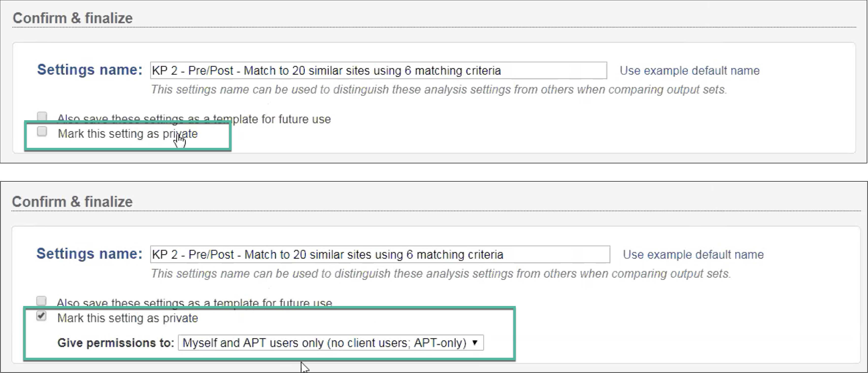Click the upper "Confirm & finalize" heading
Image resolution: width=868 pixels, height=373 pixels.
coord(72,18)
